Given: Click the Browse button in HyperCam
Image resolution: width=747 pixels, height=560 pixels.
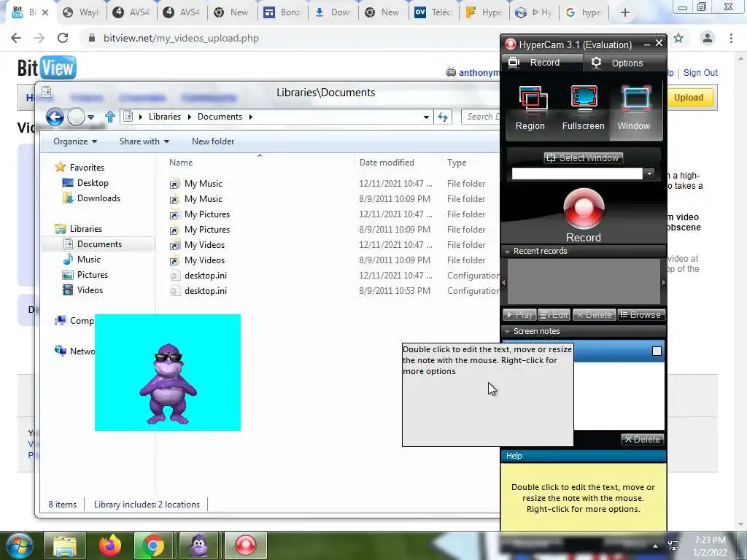Looking at the screenshot, I should pyautogui.click(x=640, y=315).
